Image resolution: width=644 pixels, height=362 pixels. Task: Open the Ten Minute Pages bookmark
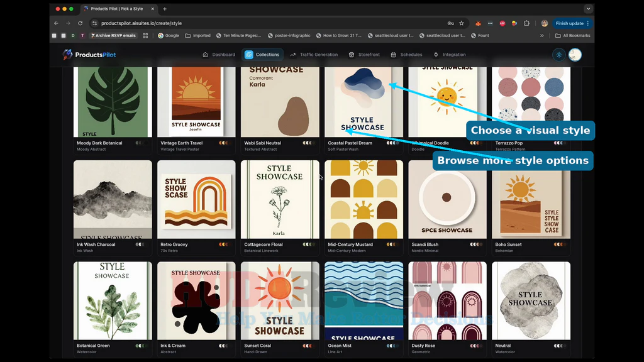(x=238, y=36)
